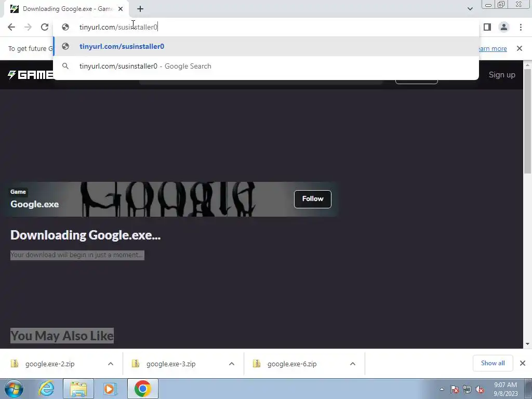Open the muted volume tray icon
The image size is (532, 399).
480,389
